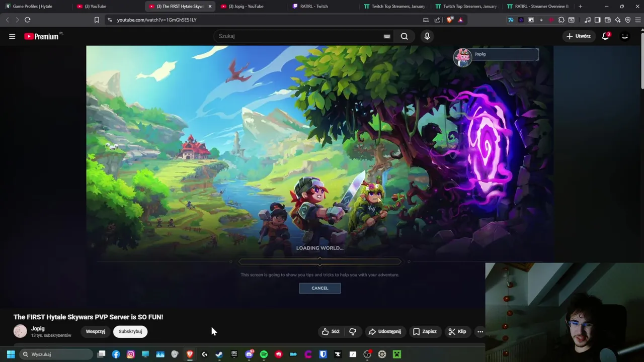Viewport: 644px width, 362px height.
Task: Open the more actions three-dot menu
Action: [480, 331]
